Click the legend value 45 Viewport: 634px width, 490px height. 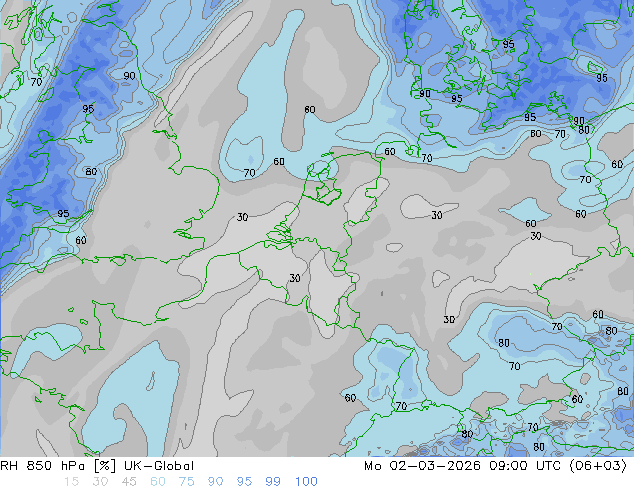click(x=129, y=482)
